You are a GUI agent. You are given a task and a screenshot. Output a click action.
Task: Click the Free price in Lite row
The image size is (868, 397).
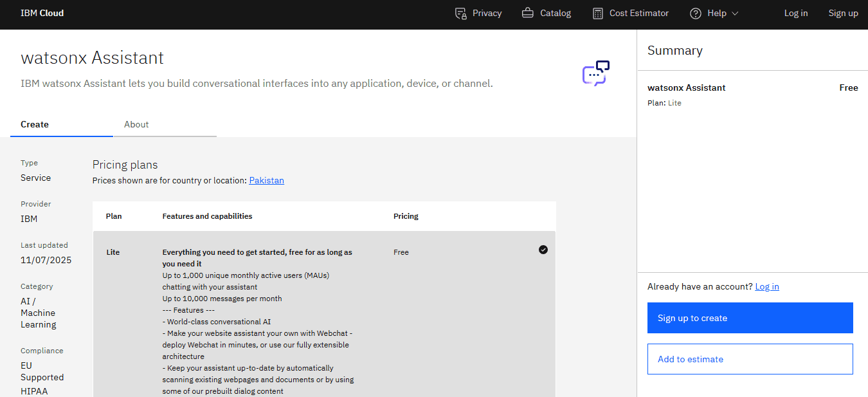[401, 252]
